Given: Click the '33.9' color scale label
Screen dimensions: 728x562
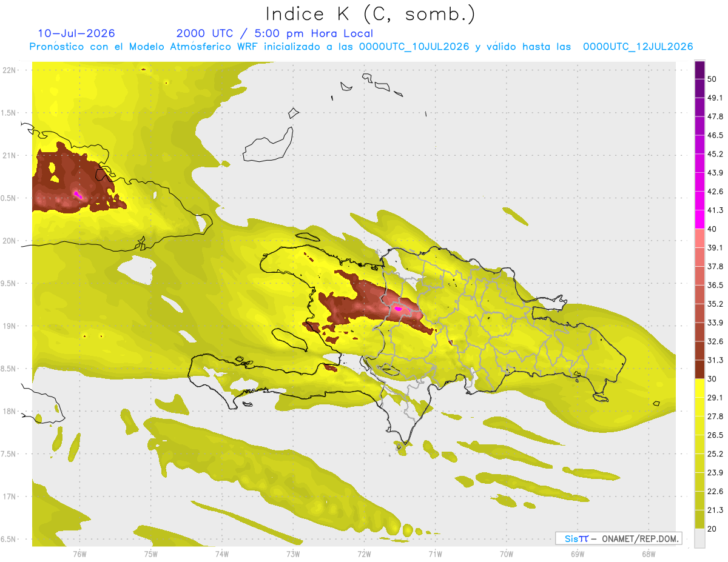Looking at the screenshot, I should 716,323.
